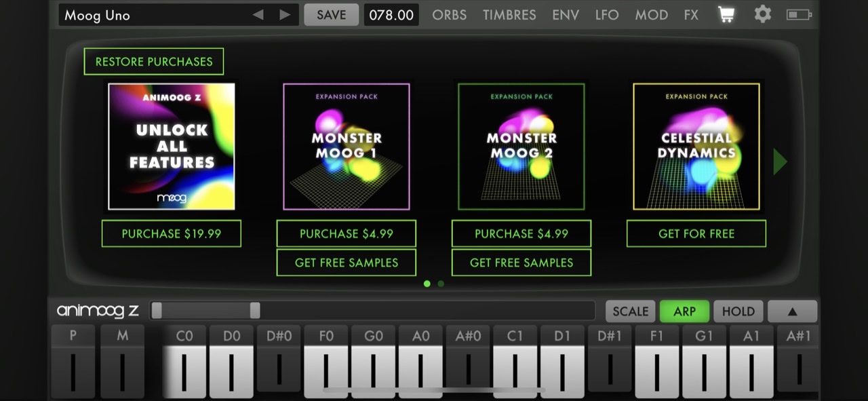
Task: Play the C0 key
Action: 184,362
